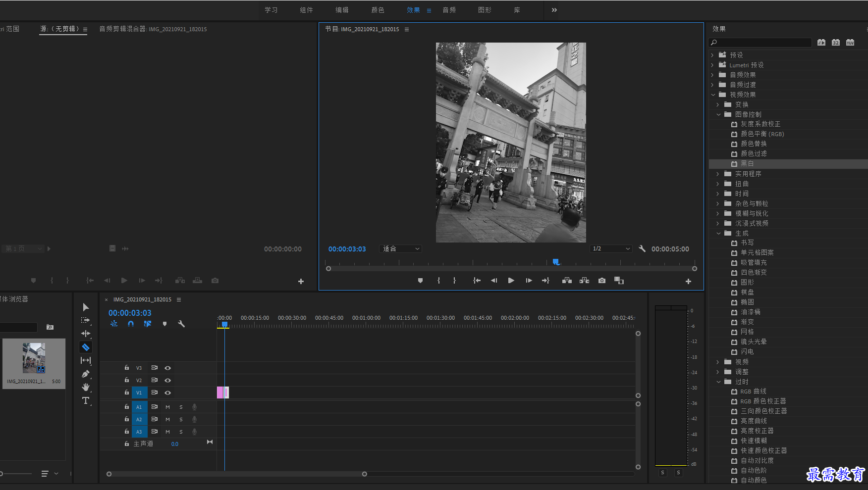The height and width of the screenshot is (490, 868).
Task: Open zoom level dropdown showing 适合
Action: point(400,249)
